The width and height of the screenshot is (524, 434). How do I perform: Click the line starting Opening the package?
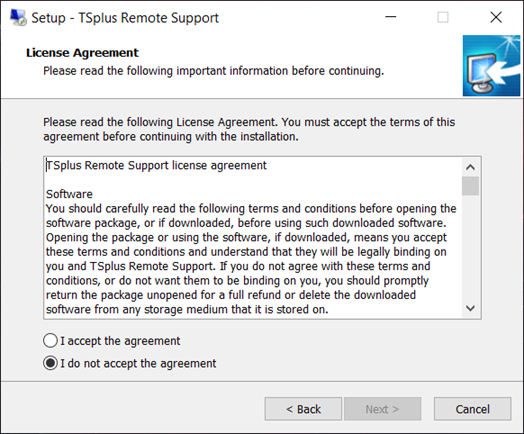pyautogui.click(x=246, y=238)
